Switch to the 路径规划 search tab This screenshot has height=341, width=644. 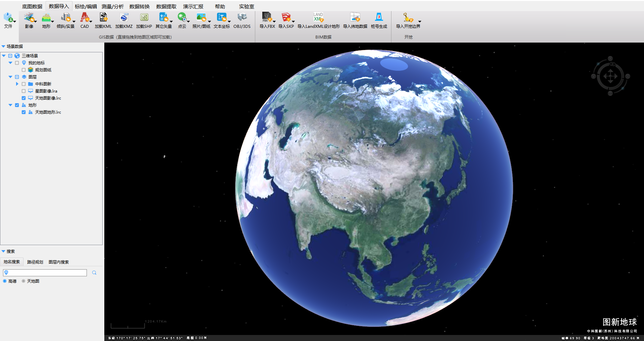[x=35, y=262]
